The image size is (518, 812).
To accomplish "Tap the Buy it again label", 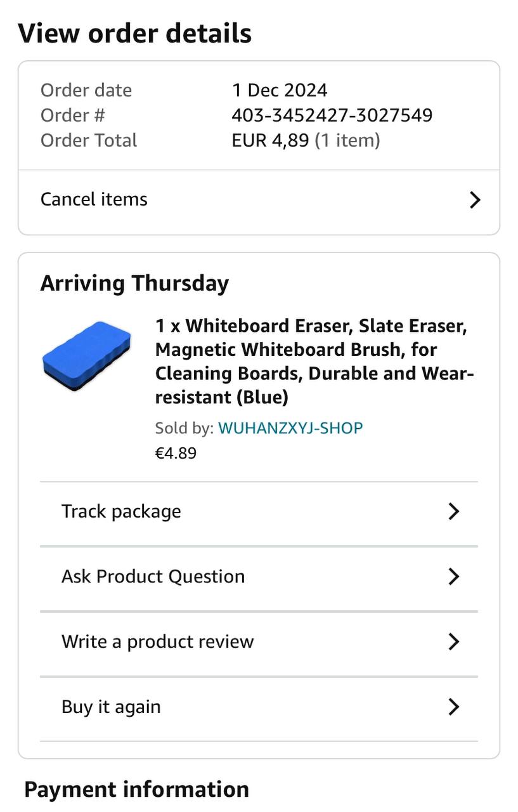I will coord(111,707).
